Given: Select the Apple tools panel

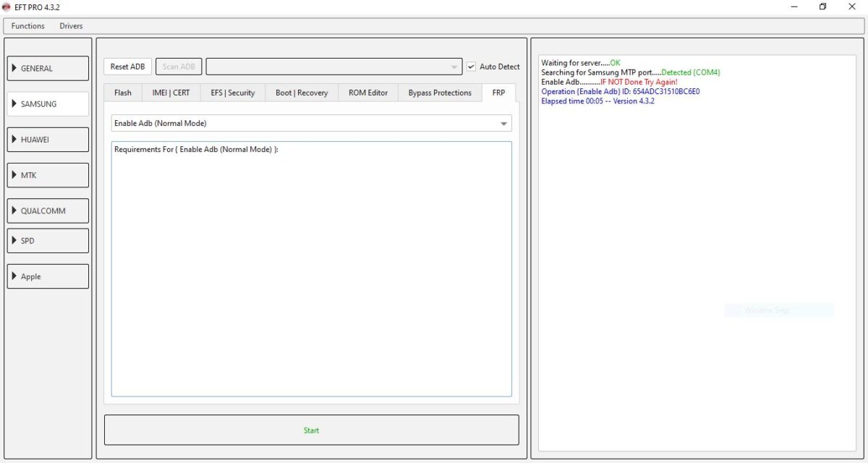Looking at the screenshot, I should pyautogui.click(x=47, y=276).
